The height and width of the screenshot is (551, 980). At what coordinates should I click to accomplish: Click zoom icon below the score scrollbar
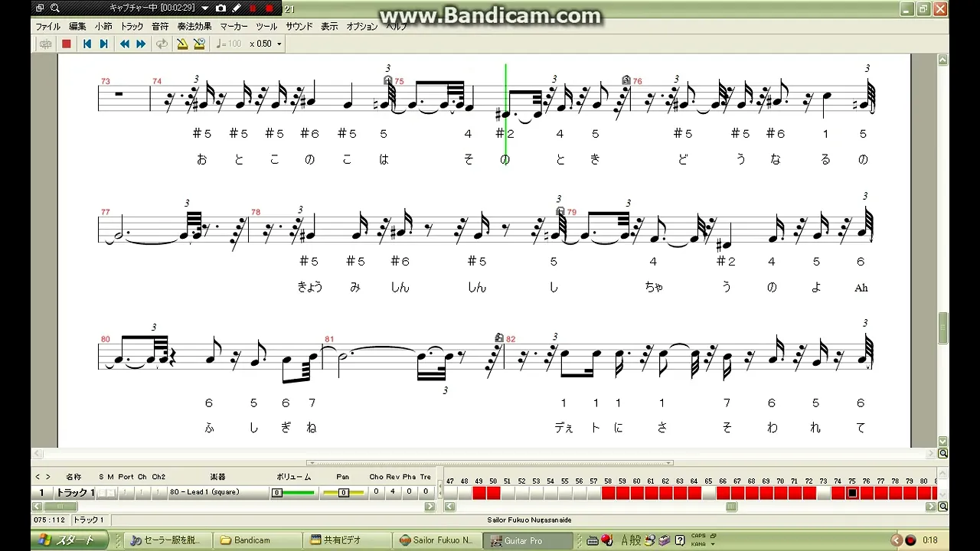coord(943,454)
